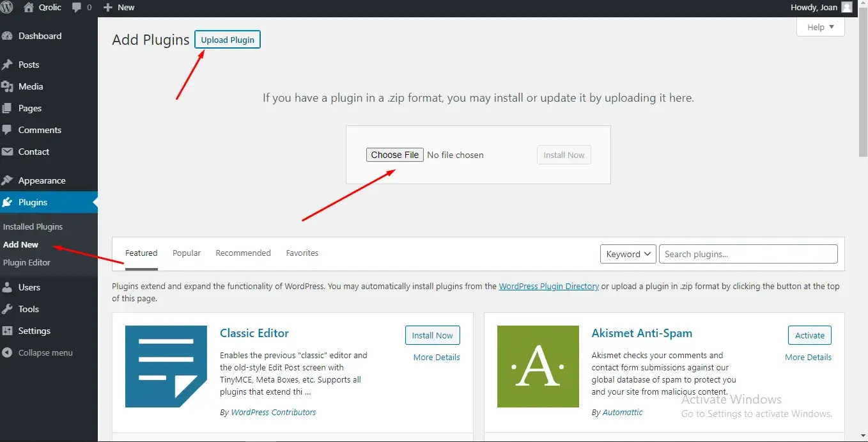
Task: Open the + New content menu
Action: pyautogui.click(x=119, y=8)
